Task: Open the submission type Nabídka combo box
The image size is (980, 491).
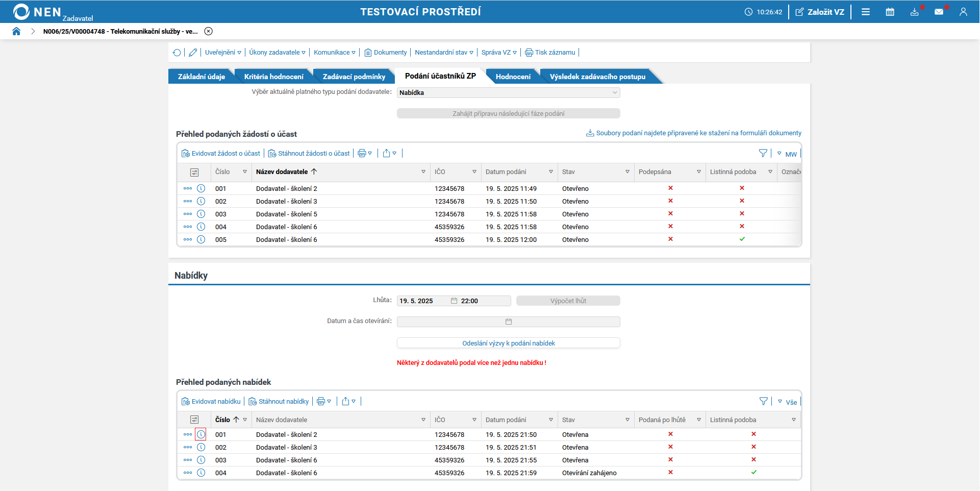Action: point(508,92)
